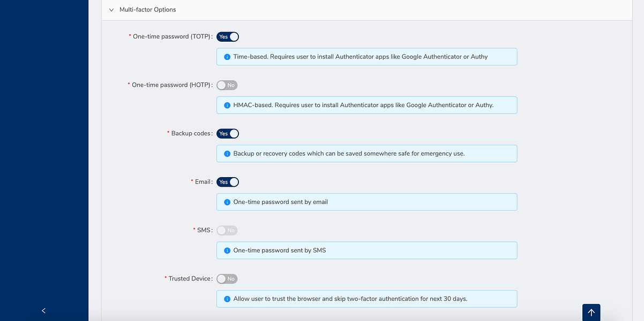The image size is (644, 321).
Task: Click the Backup codes field label
Action: click(191, 133)
